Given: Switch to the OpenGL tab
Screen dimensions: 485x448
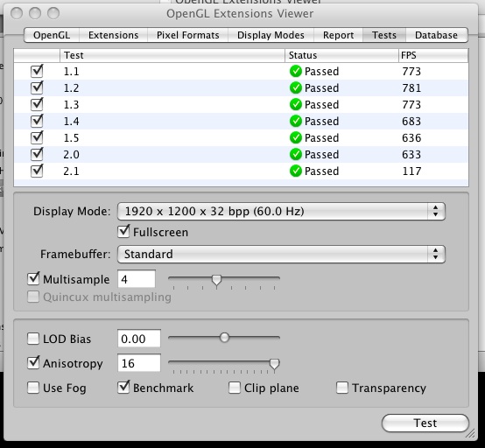Looking at the screenshot, I should (52, 35).
